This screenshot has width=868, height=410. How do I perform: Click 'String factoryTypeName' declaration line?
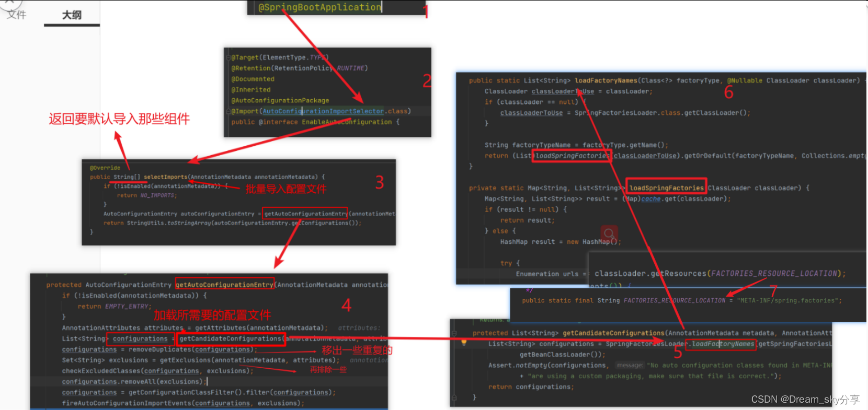tap(576, 145)
